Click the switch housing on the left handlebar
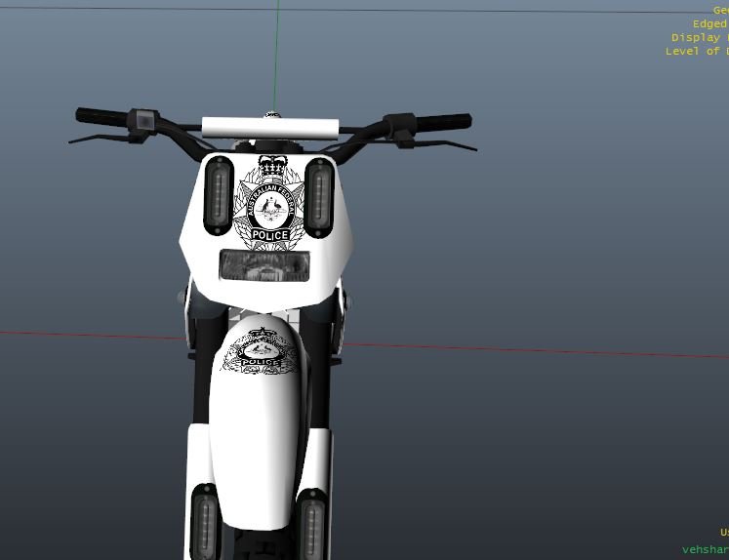This screenshot has height=560, width=729. (x=146, y=120)
